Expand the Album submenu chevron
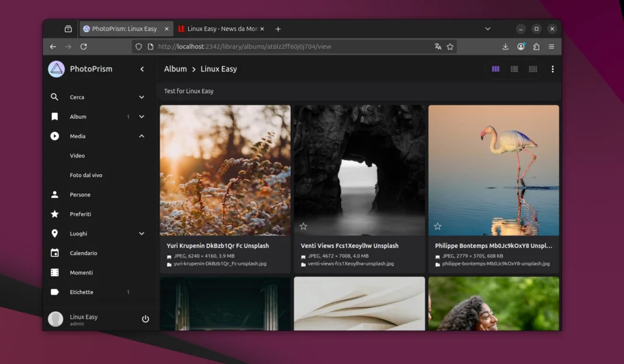 pyautogui.click(x=141, y=117)
